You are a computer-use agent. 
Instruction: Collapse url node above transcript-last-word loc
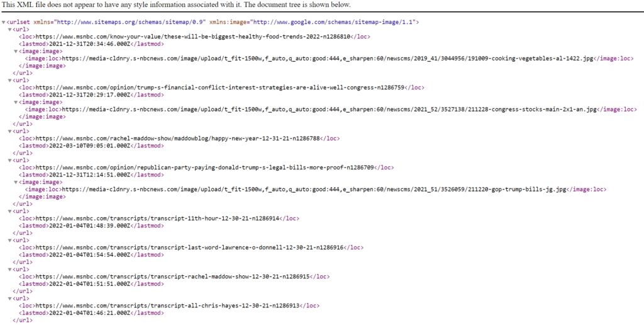(x=10, y=241)
